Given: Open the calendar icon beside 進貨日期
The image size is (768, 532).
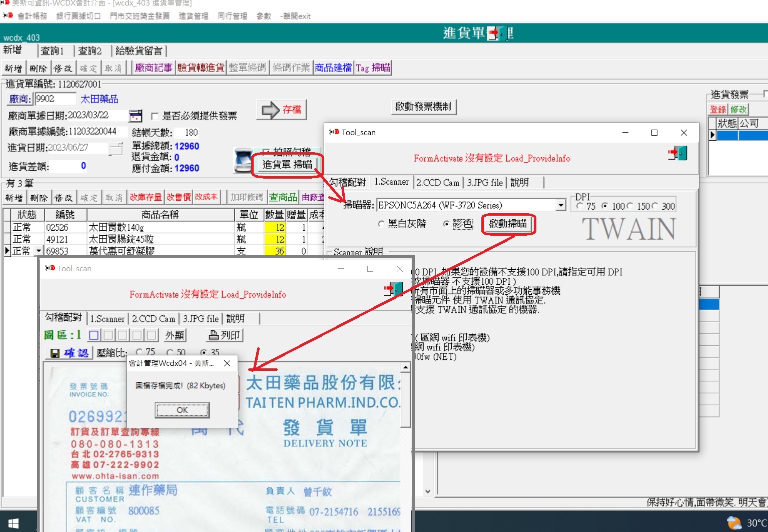Looking at the screenshot, I should pos(116,148).
